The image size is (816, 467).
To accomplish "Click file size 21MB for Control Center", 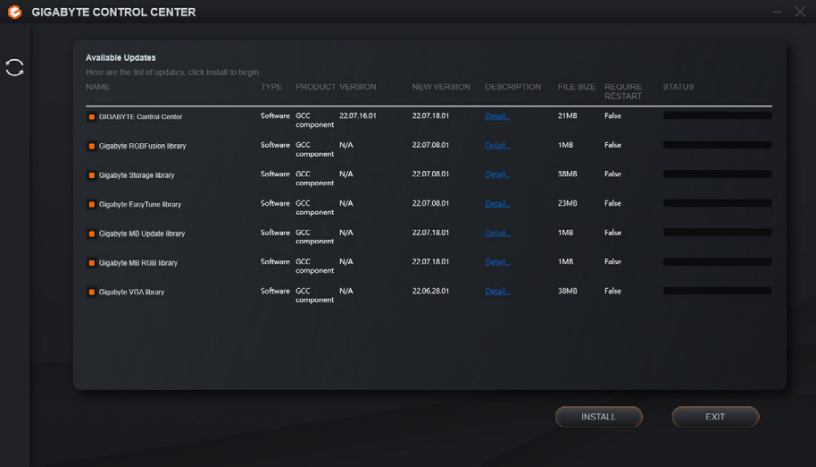I will [x=567, y=116].
